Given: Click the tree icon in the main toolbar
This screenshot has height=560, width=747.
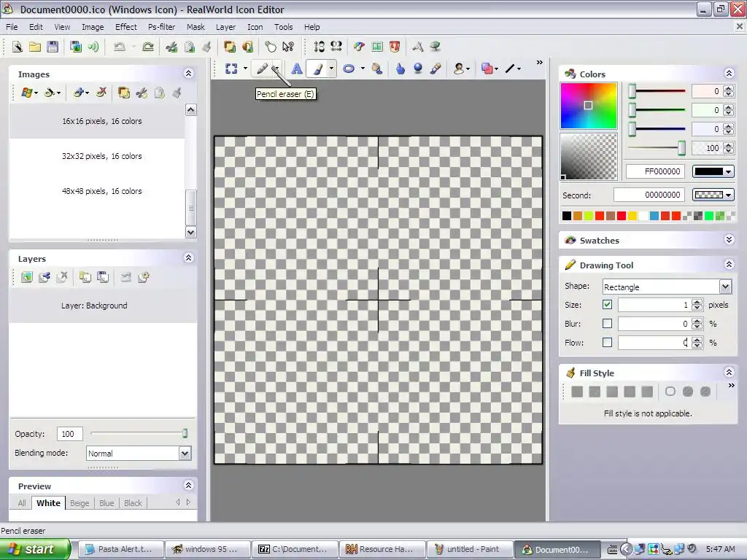Looking at the screenshot, I should [435, 47].
